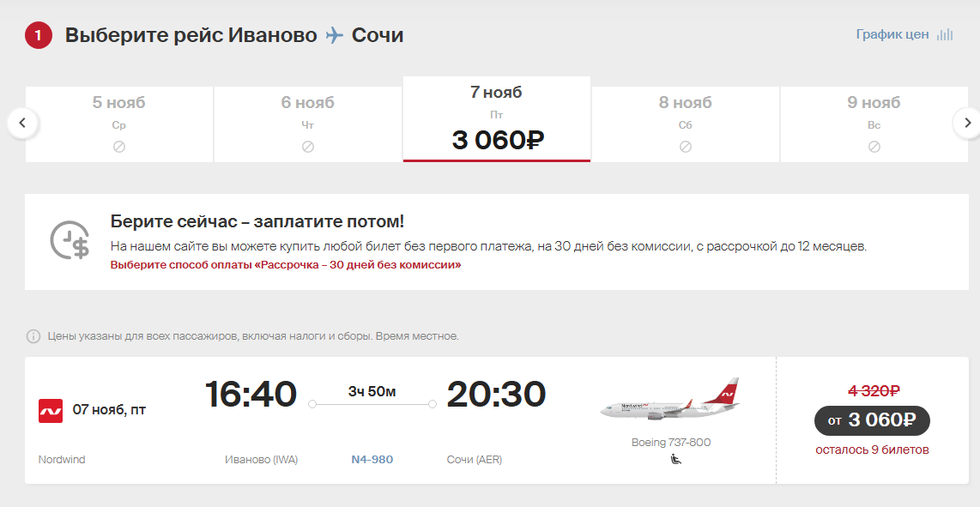Viewport: 980px width, 507px height.
Task: Select the 5 нояб date tab
Action: click(118, 124)
